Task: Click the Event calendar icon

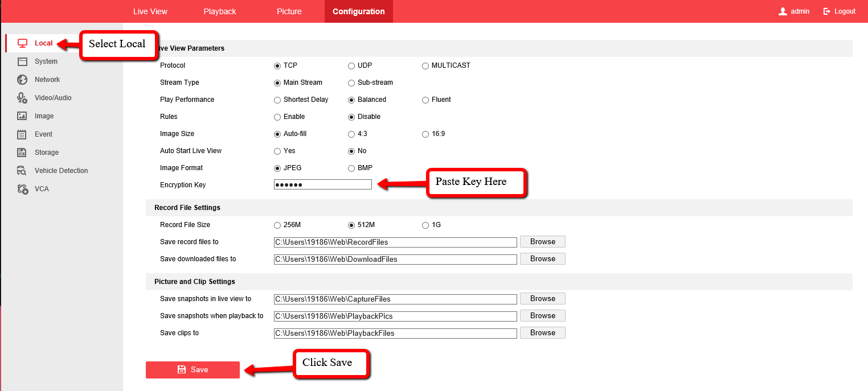Action: pos(22,134)
